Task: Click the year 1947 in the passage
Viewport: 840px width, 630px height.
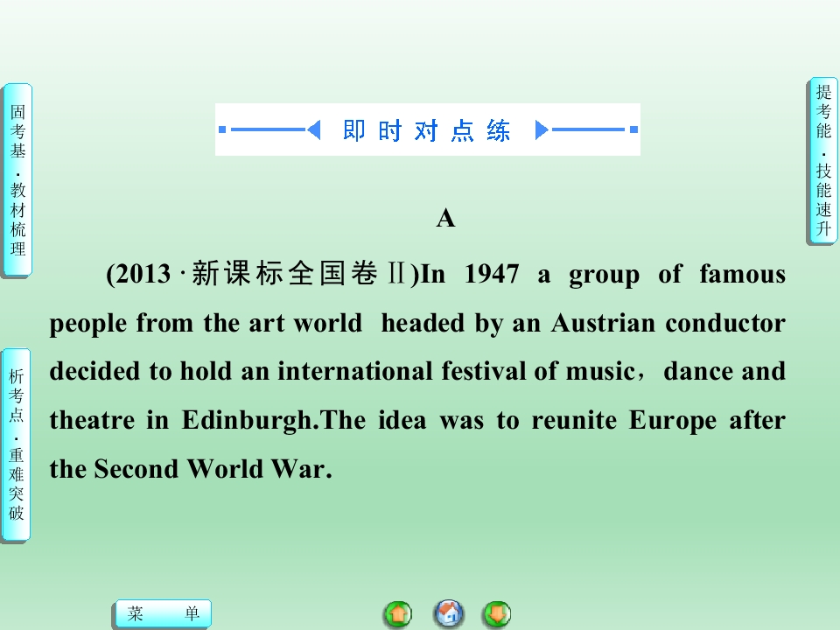Action: (x=492, y=274)
